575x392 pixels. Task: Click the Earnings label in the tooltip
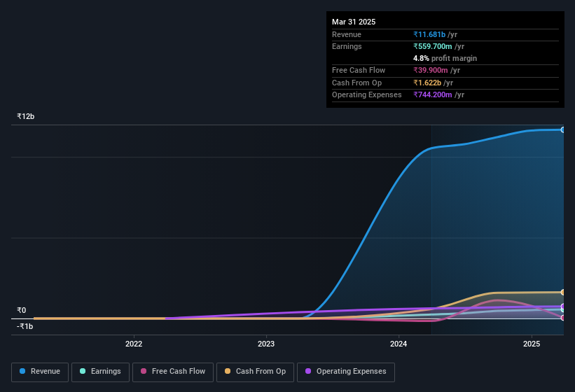(347, 46)
